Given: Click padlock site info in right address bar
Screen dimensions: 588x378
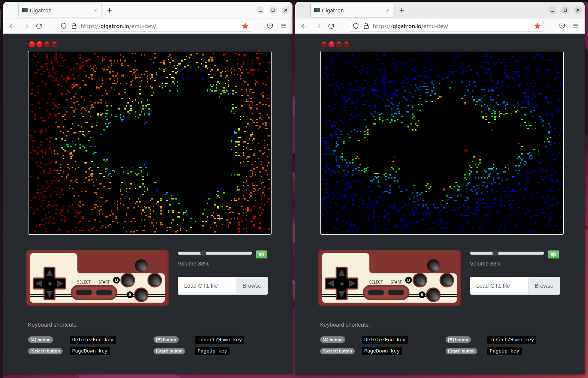Looking at the screenshot, I should pos(366,26).
